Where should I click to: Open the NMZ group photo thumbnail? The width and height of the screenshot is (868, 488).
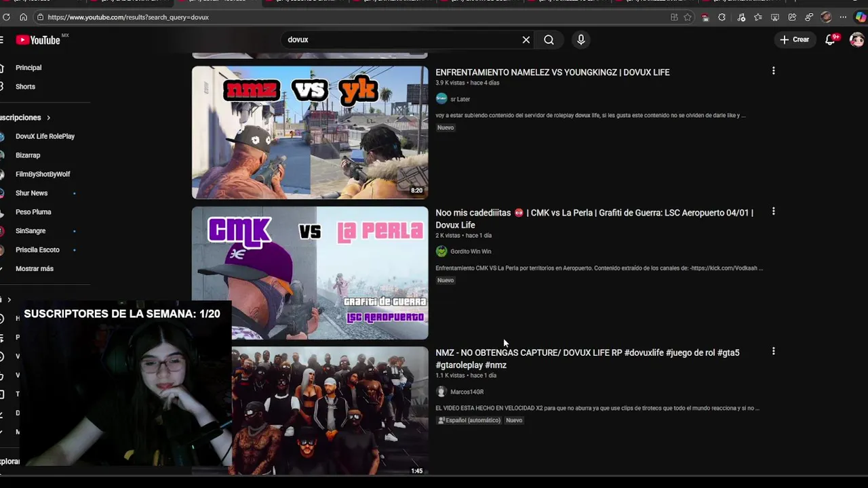[x=330, y=411]
